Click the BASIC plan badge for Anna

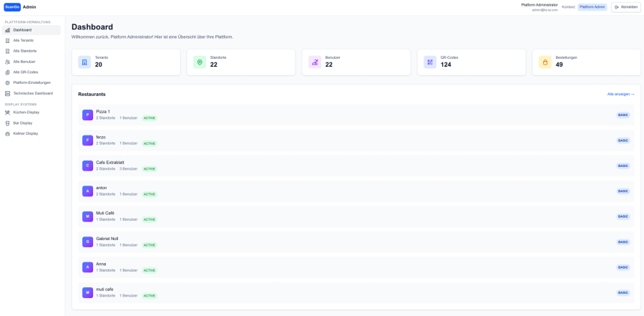623,267
